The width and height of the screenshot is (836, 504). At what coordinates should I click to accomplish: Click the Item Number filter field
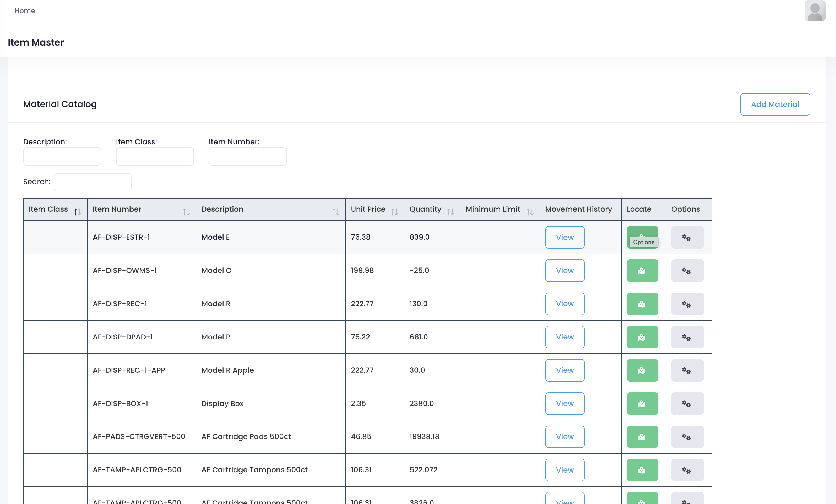click(x=247, y=156)
